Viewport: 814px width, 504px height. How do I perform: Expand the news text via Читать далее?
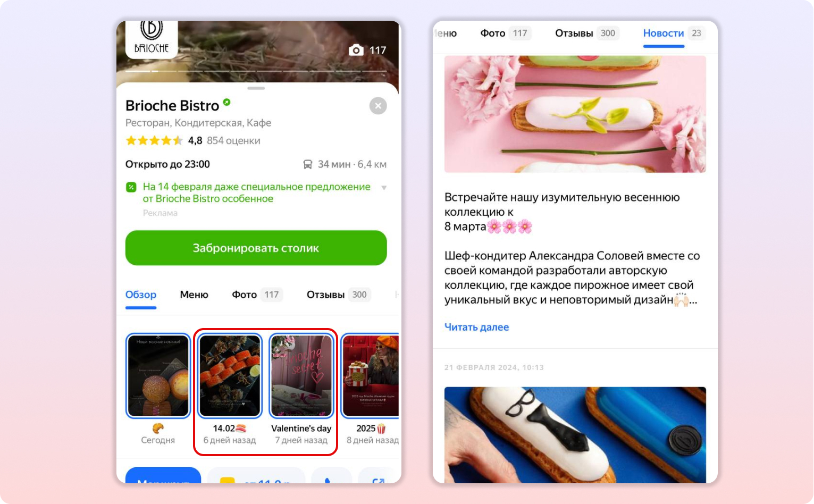(476, 327)
